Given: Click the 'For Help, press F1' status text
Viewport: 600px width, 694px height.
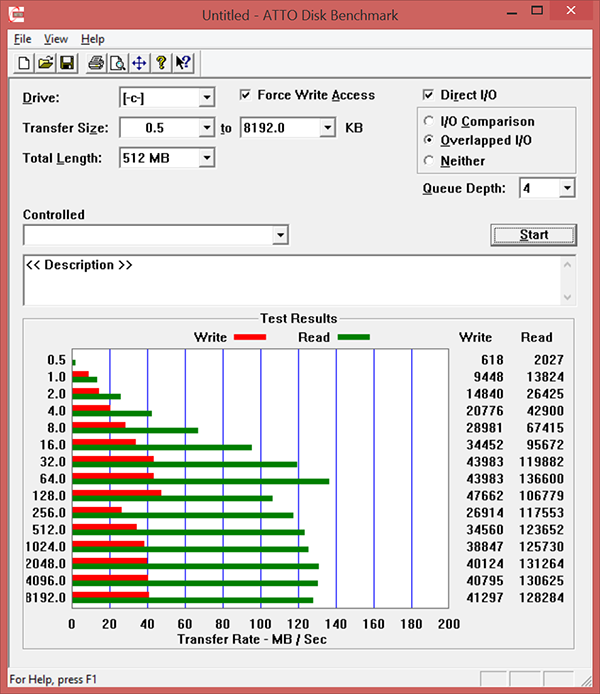Looking at the screenshot, I should click(53, 679).
